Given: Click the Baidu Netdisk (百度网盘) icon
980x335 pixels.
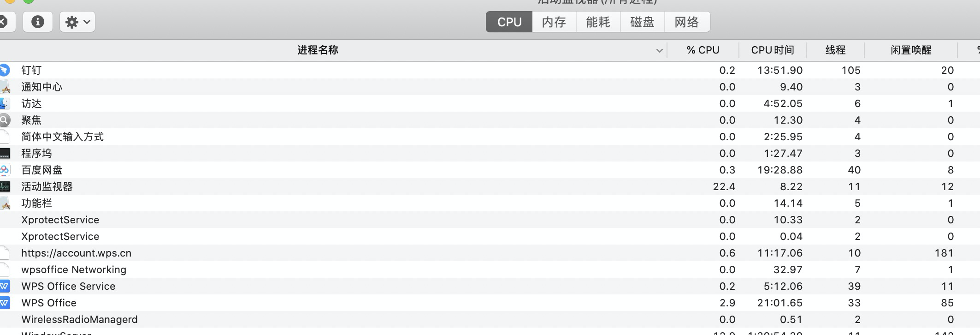Looking at the screenshot, I should tap(5, 170).
